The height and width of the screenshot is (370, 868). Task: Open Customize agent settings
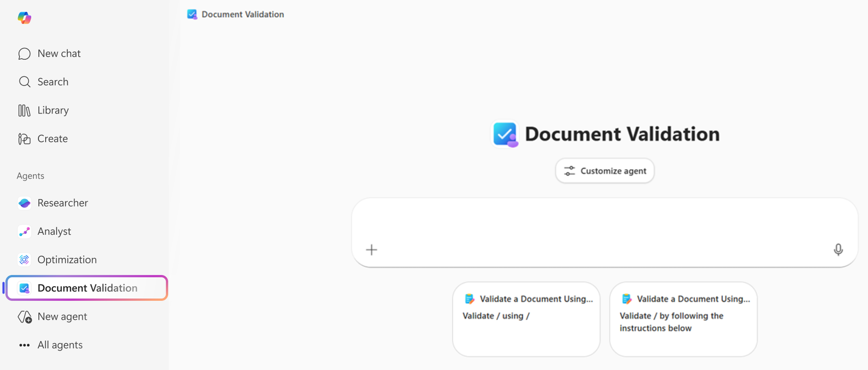click(605, 171)
